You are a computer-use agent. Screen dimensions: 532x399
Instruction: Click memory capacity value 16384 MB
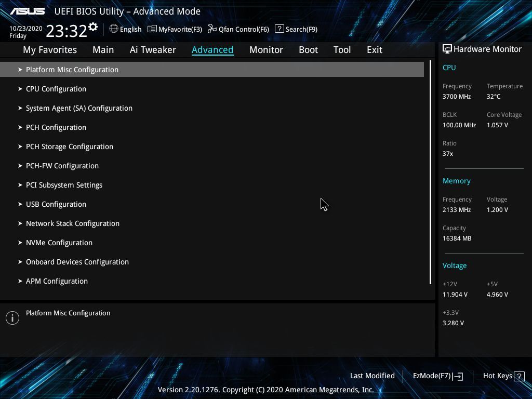(457, 238)
